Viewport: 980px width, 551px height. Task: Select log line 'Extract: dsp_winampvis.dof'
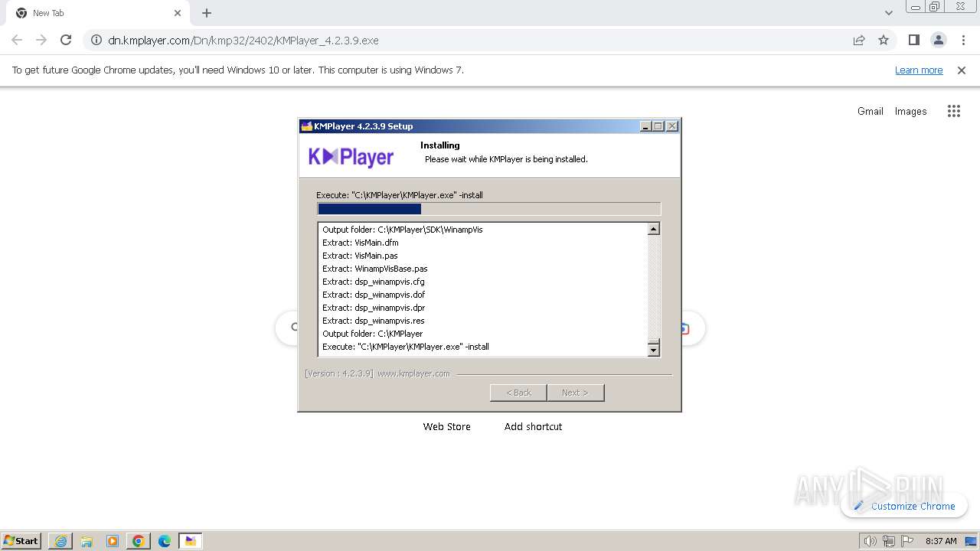click(x=374, y=295)
